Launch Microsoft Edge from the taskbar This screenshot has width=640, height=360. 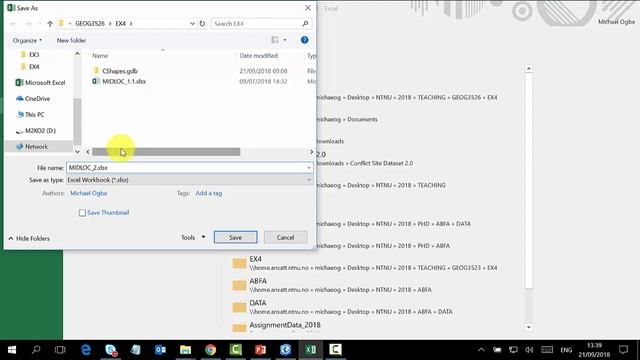86,350
